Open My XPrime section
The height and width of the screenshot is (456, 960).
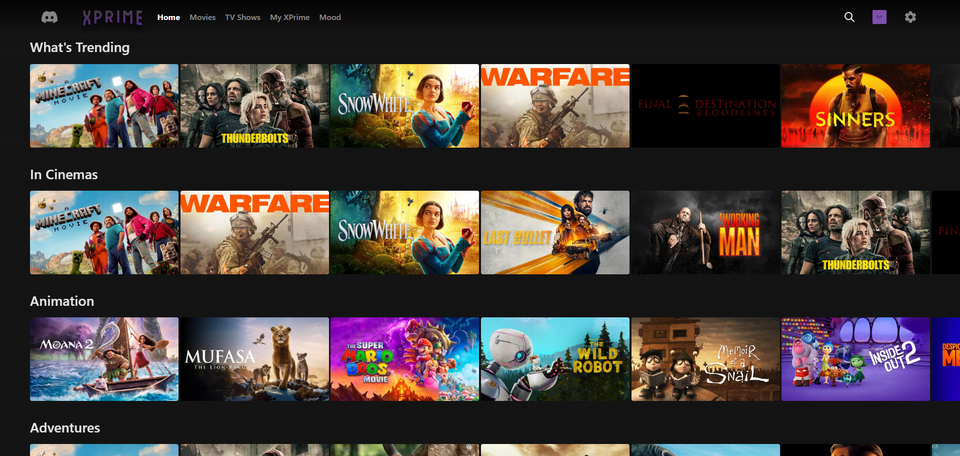tap(290, 17)
